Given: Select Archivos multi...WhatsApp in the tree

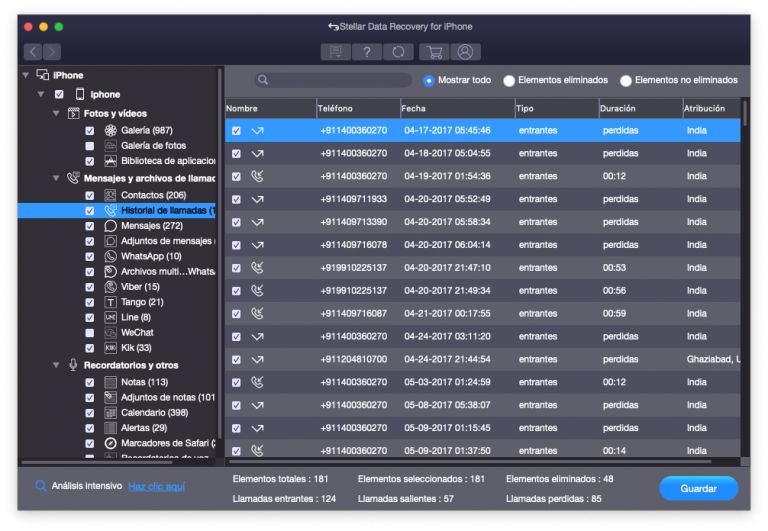Looking at the screenshot, I should (168, 271).
